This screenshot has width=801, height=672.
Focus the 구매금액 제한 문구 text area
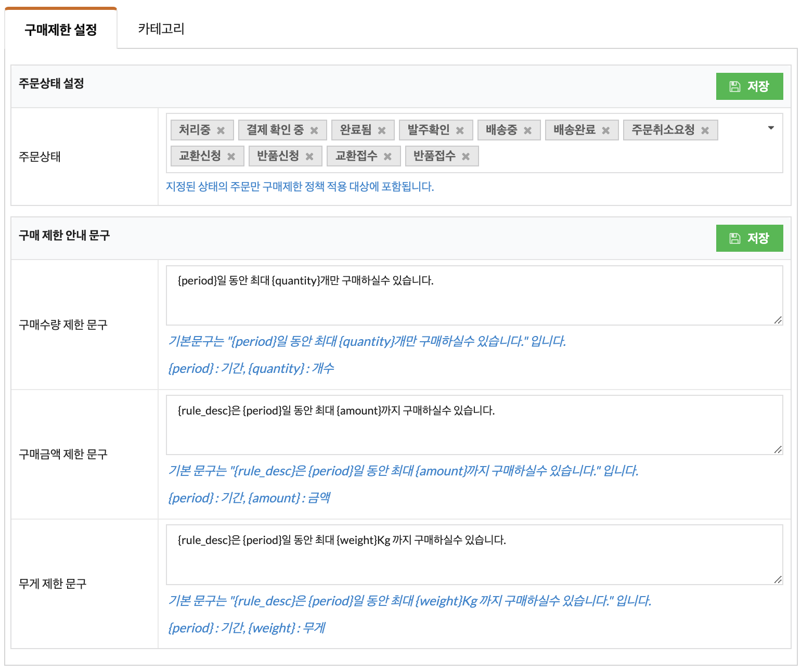click(x=474, y=425)
